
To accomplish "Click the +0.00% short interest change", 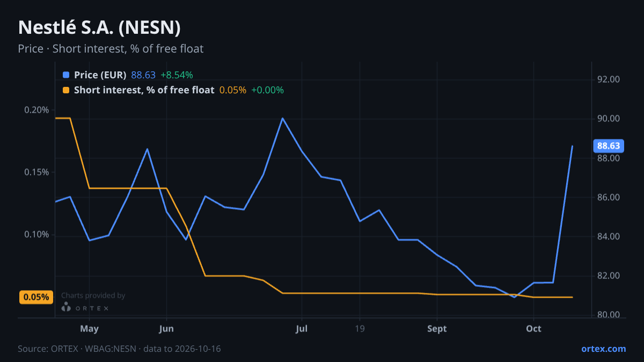I will click(x=267, y=90).
